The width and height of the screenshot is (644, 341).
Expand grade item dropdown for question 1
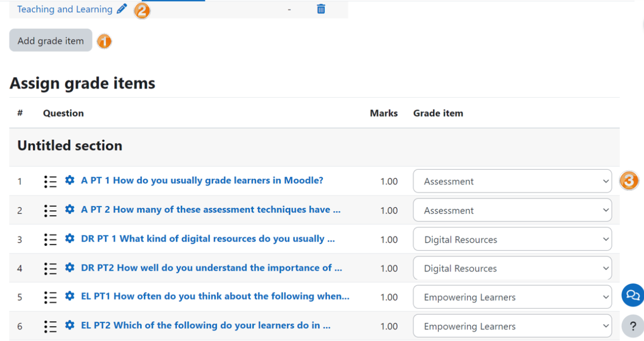512,181
